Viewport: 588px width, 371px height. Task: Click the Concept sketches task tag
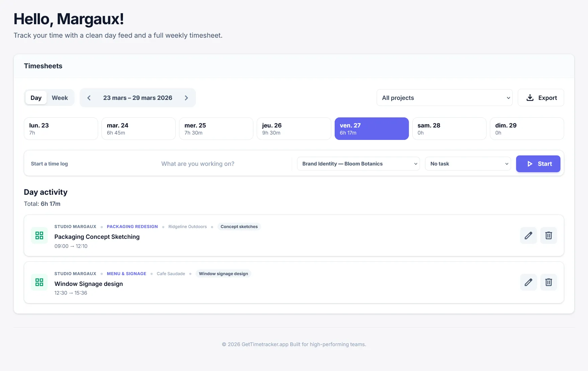[x=239, y=227]
